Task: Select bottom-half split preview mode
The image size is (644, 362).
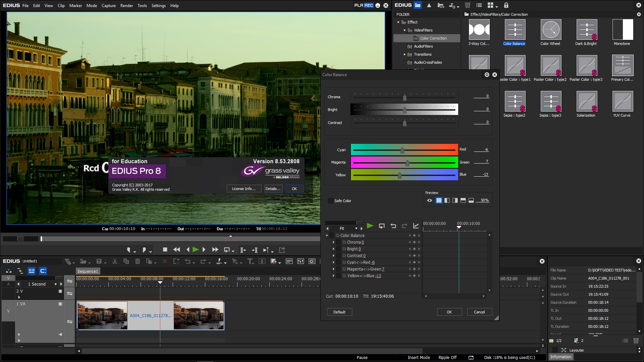Action: [471, 200]
